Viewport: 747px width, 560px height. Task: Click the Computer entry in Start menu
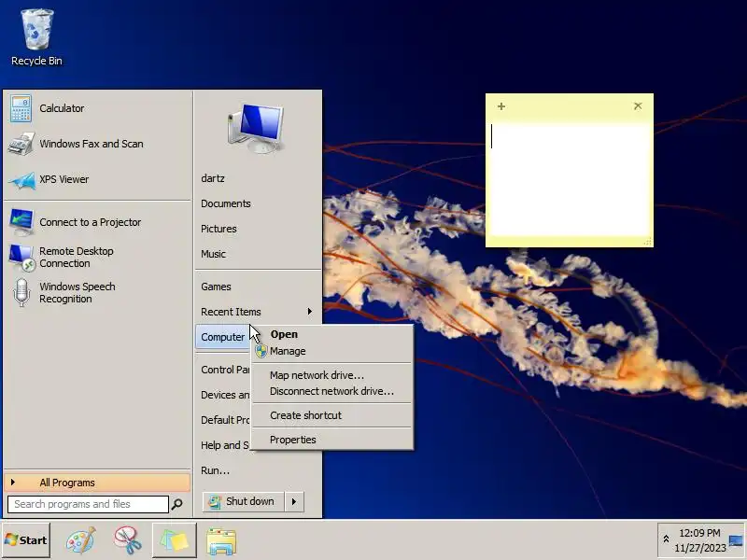point(223,337)
